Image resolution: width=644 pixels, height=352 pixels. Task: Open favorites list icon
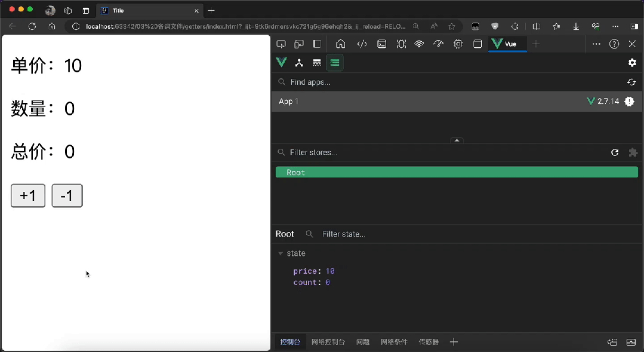(x=556, y=26)
